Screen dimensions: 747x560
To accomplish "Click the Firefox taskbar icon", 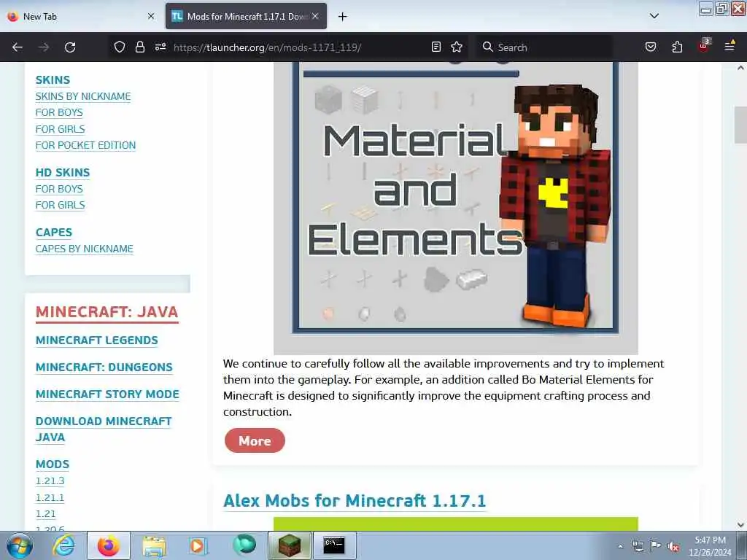I will (x=109, y=545).
